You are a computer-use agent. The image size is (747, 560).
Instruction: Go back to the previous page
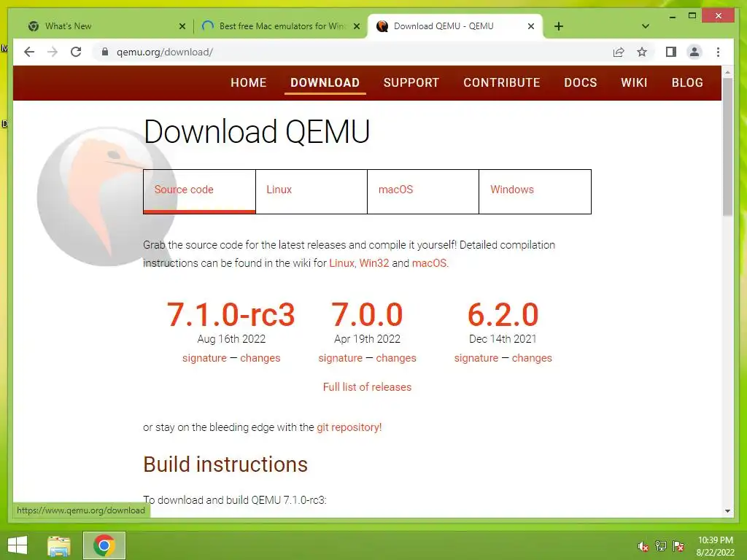29,52
